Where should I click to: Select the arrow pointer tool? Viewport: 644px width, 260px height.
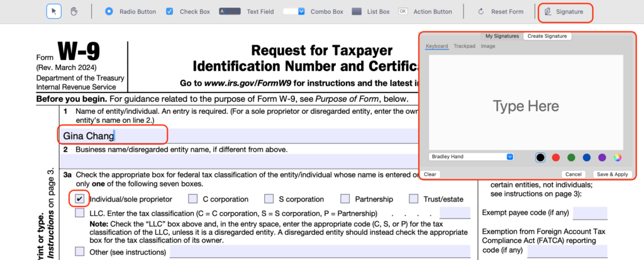[x=54, y=11]
